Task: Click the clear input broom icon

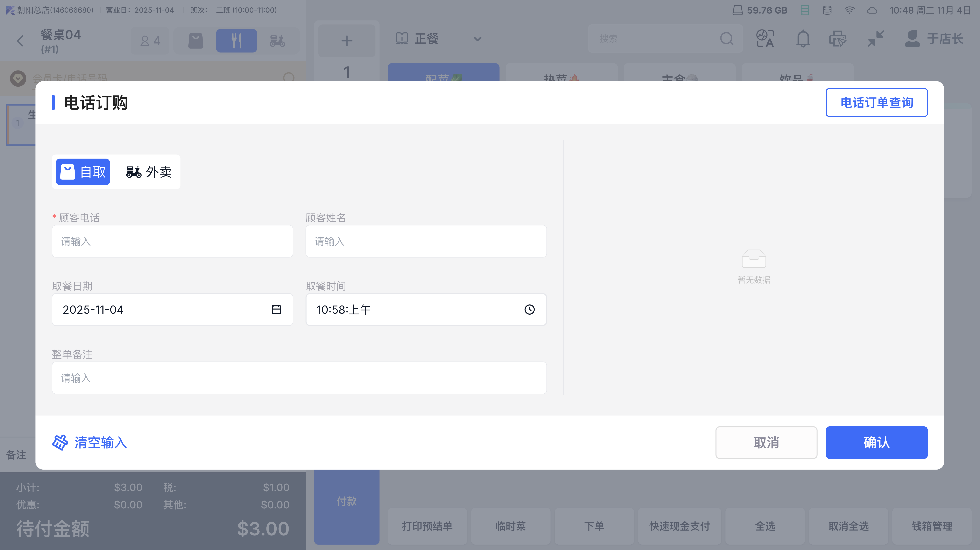Action: [60, 442]
